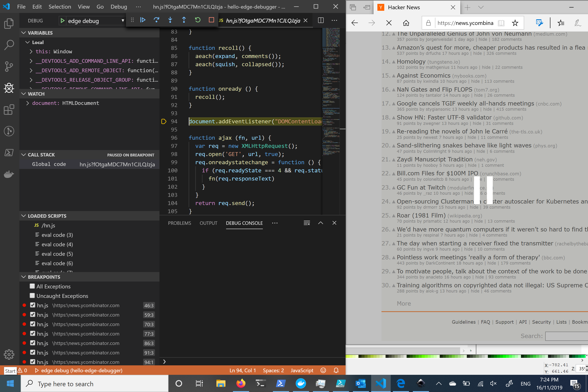Viewport: 588px width, 392px height.
Task: Focus the Windows taskbar search box
Action: point(95,383)
